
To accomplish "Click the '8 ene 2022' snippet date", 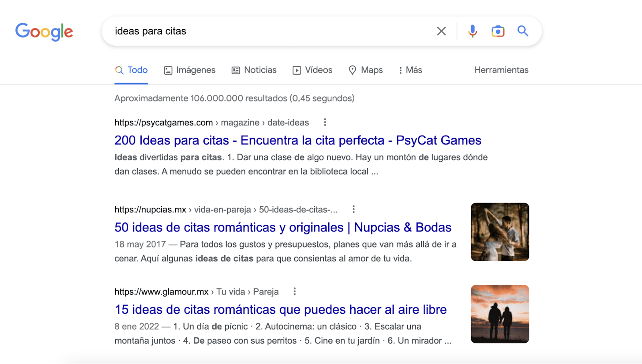I will point(137,327).
